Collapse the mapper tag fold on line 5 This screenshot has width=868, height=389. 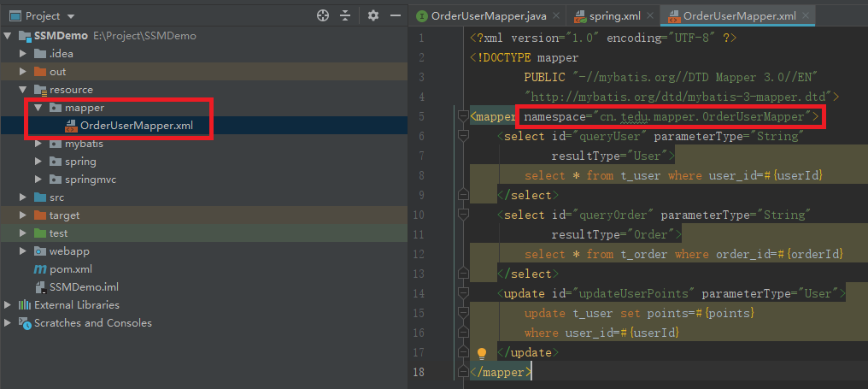(463, 116)
